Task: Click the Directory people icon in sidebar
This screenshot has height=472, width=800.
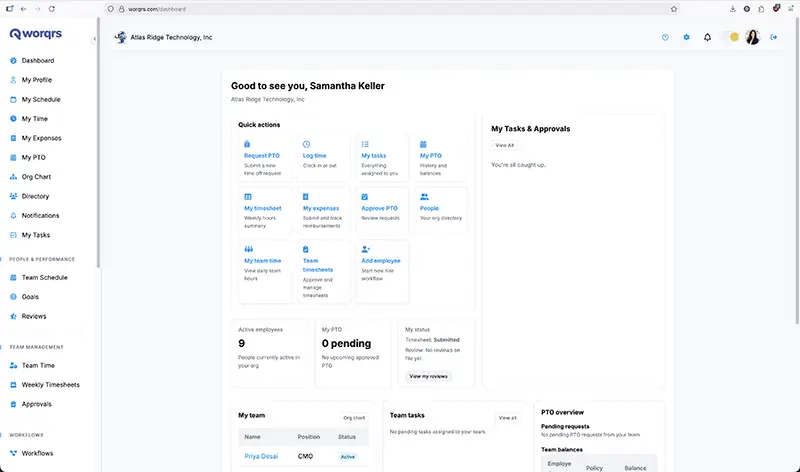Action: click(x=13, y=196)
